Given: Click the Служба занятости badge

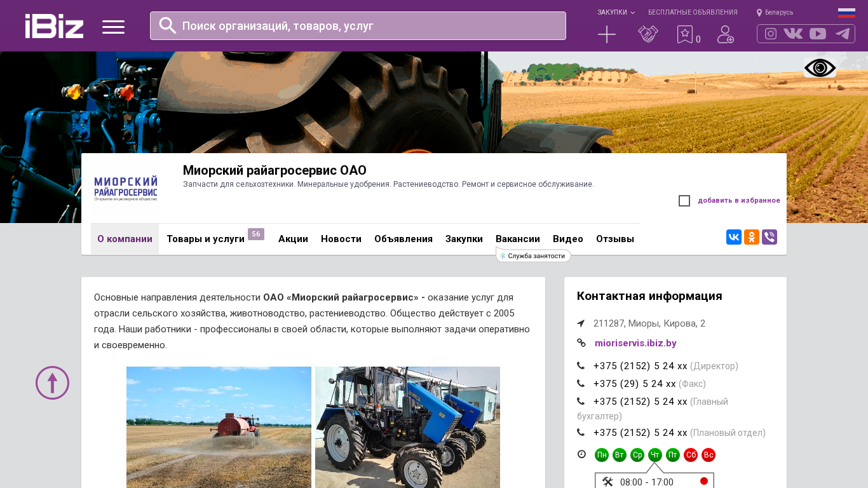Looking at the screenshot, I should (x=533, y=255).
